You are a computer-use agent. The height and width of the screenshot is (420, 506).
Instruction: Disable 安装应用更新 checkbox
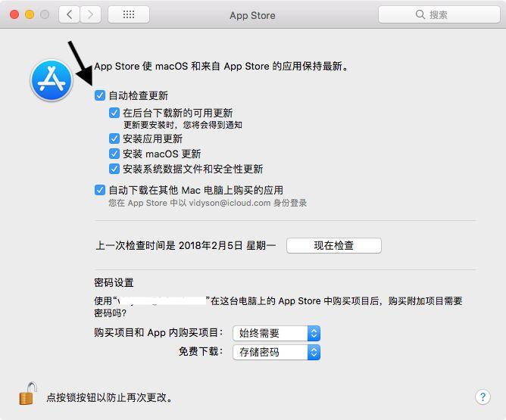114,138
